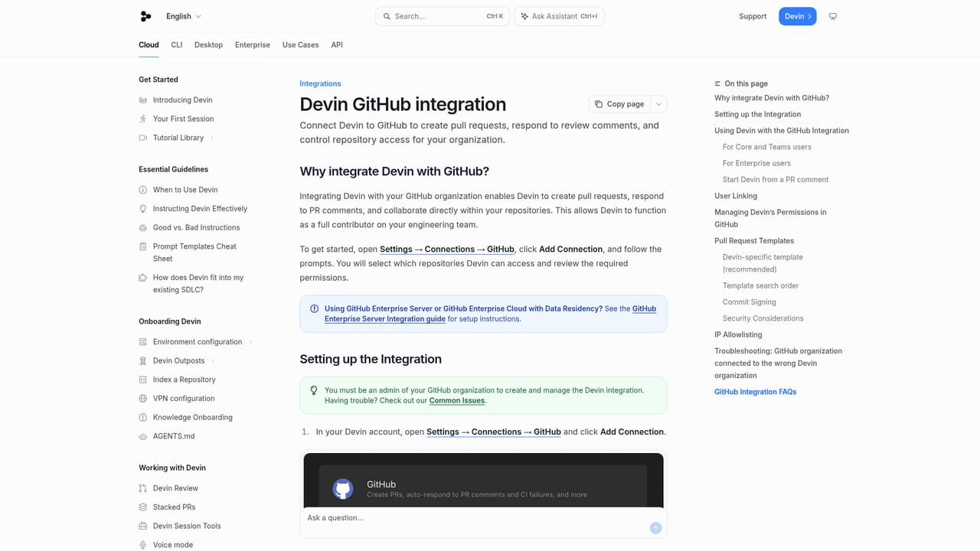980x551 pixels.
Task: Expand the Environment configuration chevron
Action: click(x=250, y=342)
